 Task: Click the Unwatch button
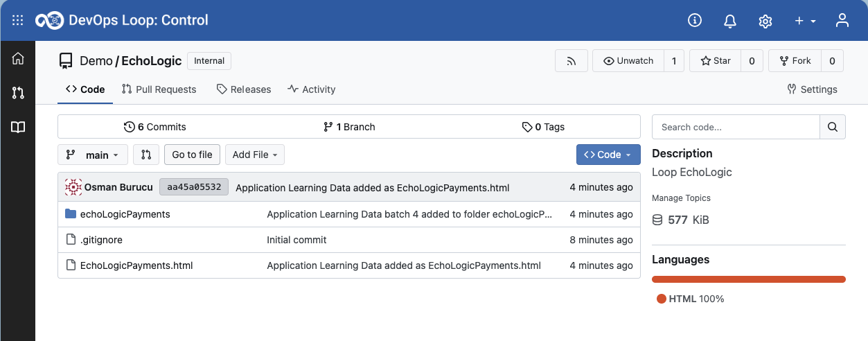click(628, 60)
